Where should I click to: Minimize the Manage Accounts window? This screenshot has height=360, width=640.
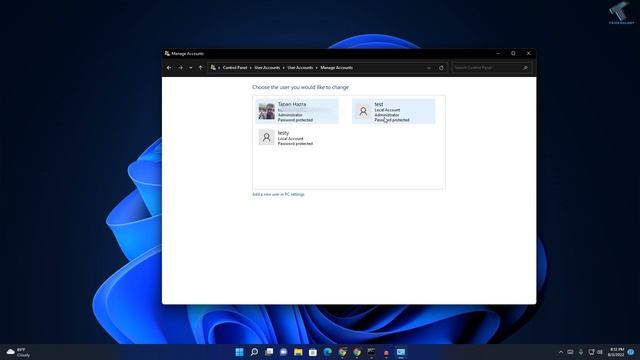point(498,53)
